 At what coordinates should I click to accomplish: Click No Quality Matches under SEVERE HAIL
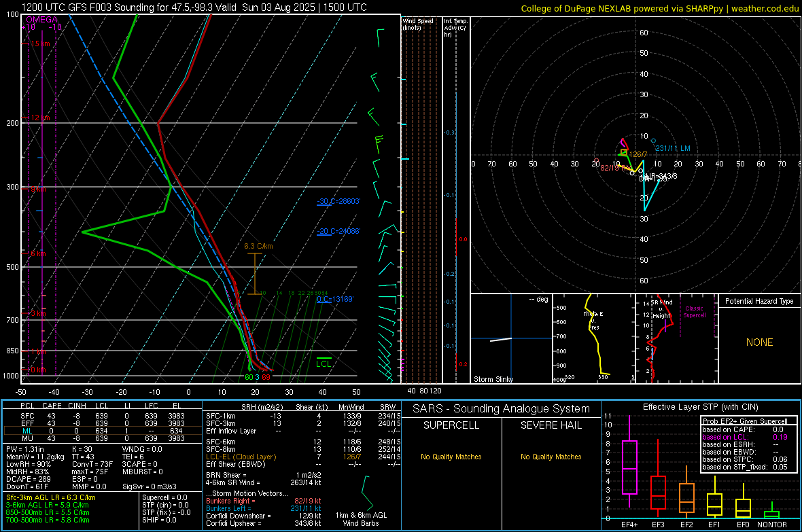(551, 457)
